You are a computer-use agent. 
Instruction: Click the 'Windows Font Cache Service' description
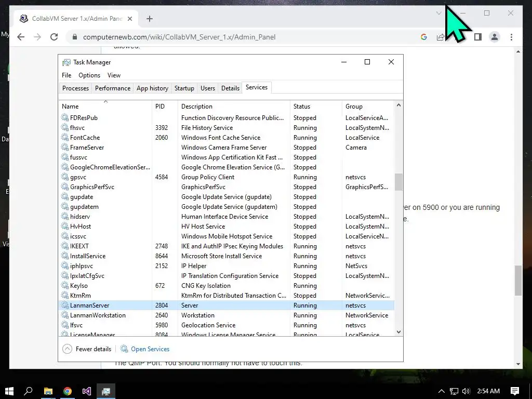(x=221, y=137)
